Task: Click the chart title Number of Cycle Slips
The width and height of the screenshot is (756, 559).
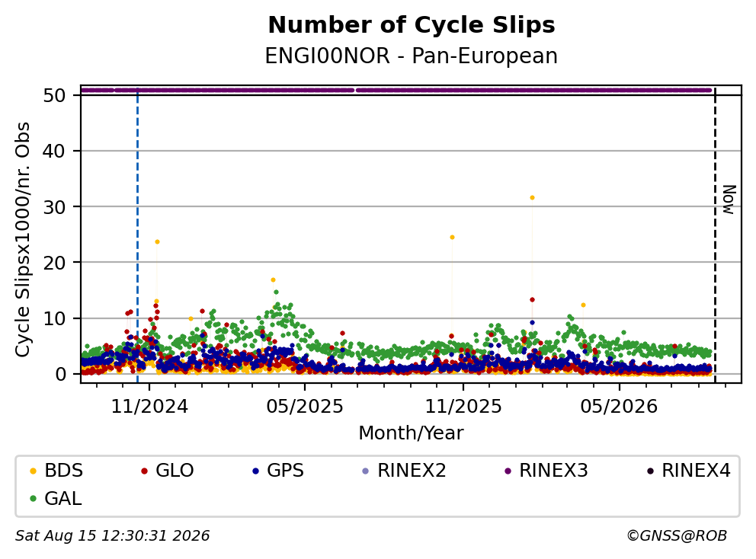Action: tap(412, 25)
